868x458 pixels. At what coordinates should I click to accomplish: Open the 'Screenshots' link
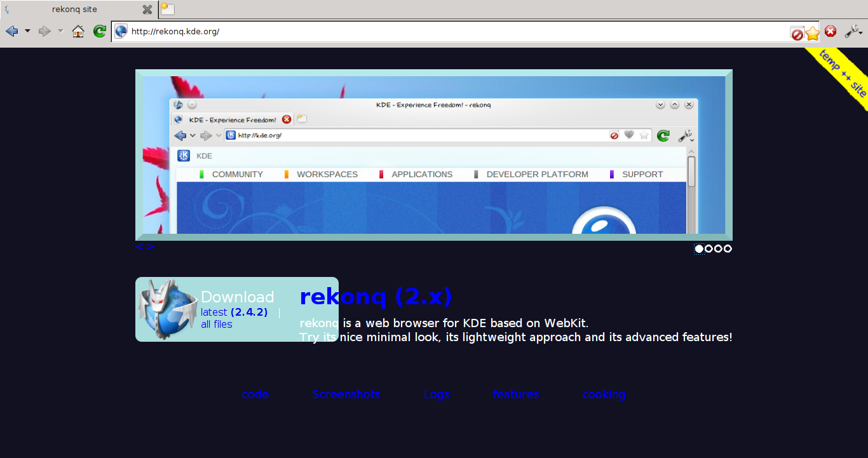pyautogui.click(x=346, y=394)
